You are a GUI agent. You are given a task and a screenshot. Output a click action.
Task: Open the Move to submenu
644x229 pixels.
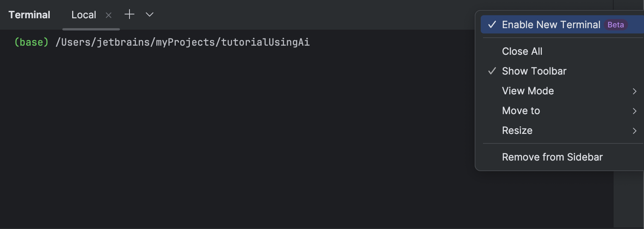[521, 111]
